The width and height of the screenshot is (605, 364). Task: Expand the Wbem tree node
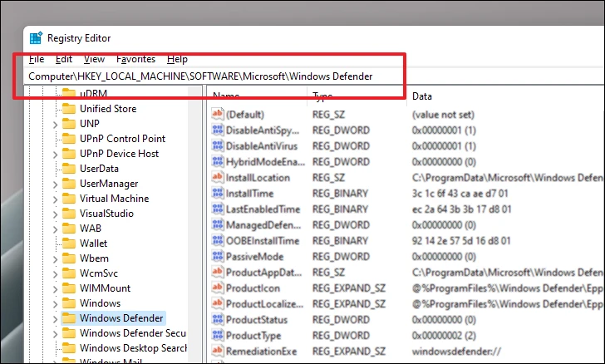tap(55, 259)
